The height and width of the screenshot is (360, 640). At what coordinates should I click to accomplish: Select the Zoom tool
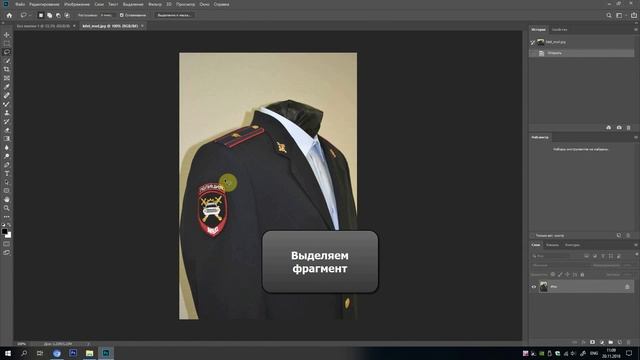[7, 208]
